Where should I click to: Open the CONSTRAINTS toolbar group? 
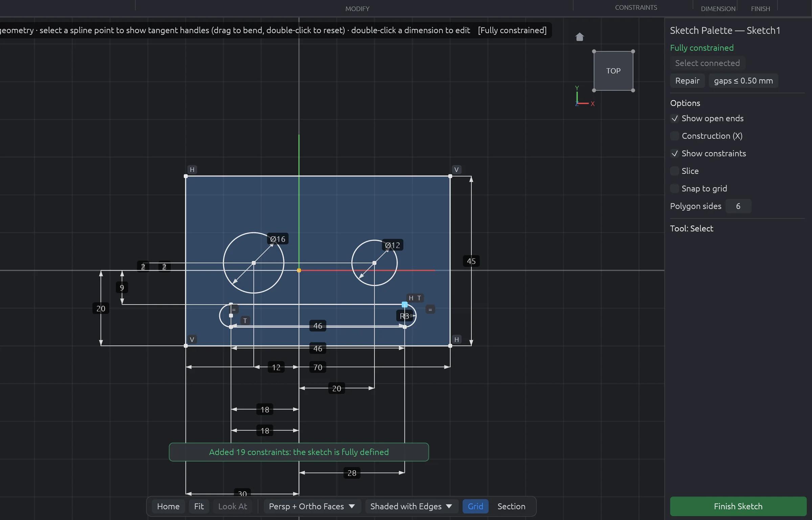pos(636,7)
